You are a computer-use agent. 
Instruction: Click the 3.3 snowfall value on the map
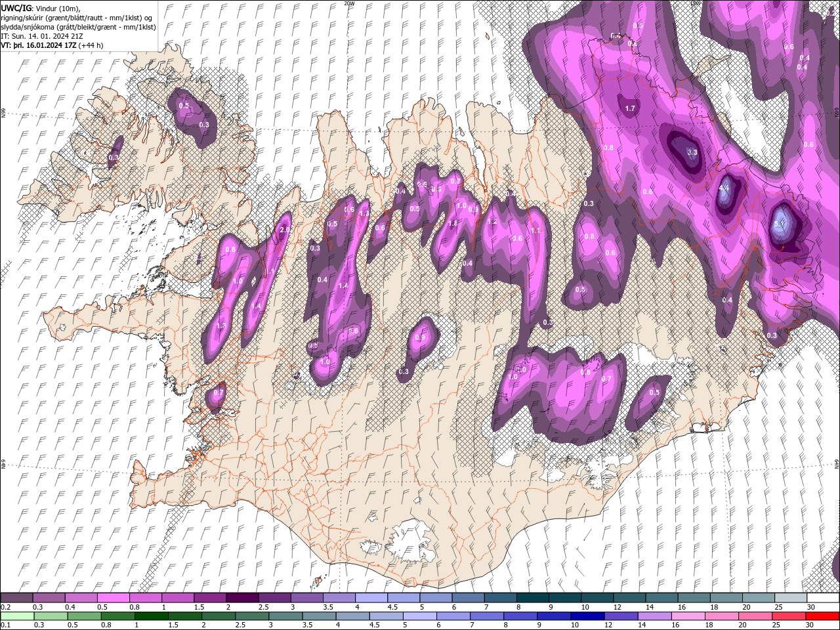coord(692,152)
